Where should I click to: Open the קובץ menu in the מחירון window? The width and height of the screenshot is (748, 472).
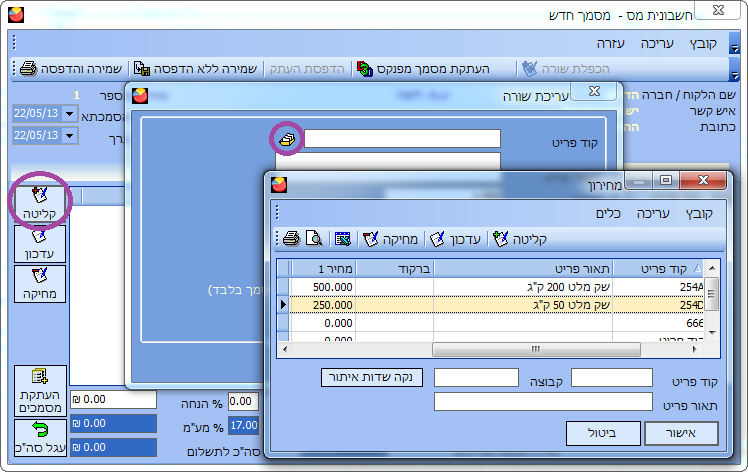tap(699, 213)
